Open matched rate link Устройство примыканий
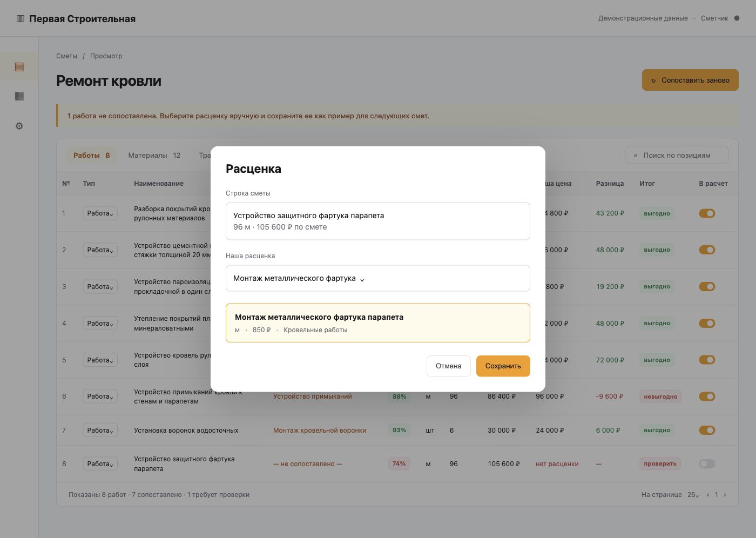Image resolution: width=756 pixels, height=538 pixels. (312, 396)
